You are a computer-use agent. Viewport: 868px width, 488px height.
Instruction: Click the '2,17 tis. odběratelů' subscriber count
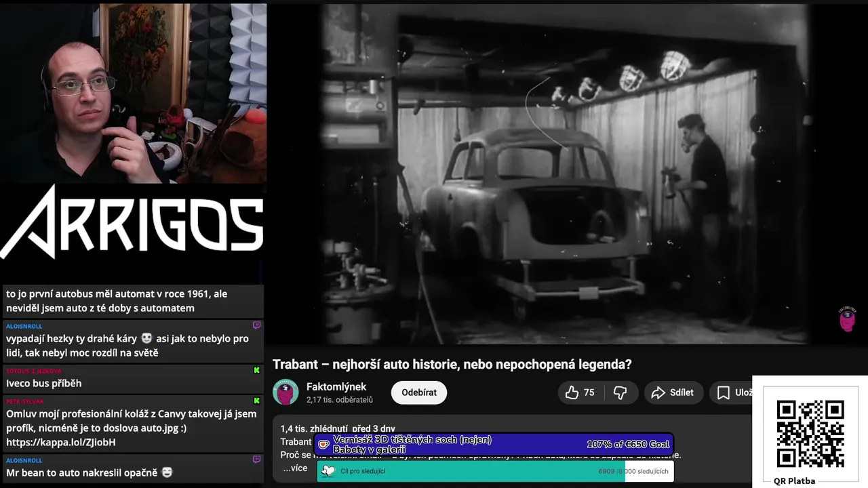[x=340, y=400]
